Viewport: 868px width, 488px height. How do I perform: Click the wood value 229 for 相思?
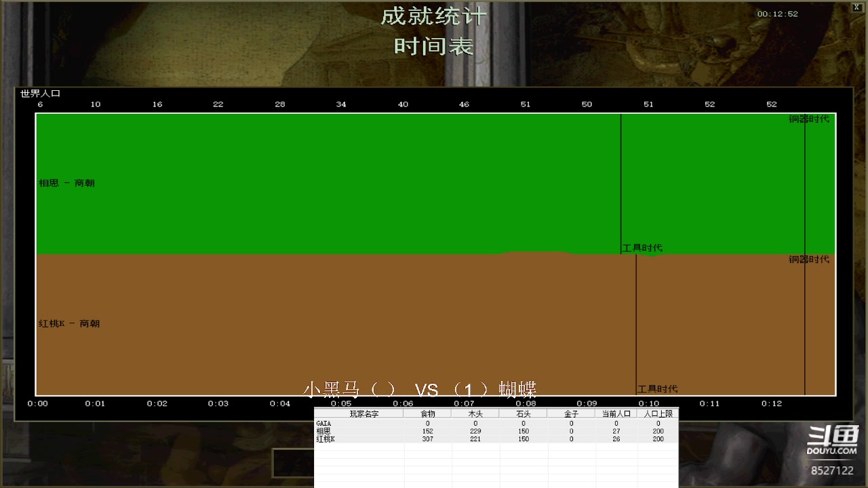point(475,431)
